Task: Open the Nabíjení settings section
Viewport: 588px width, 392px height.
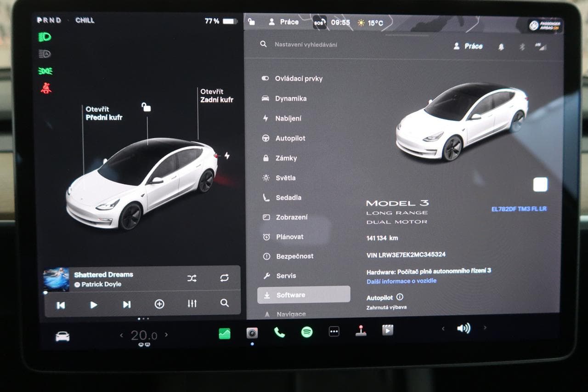Action: (x=288, y=118)
